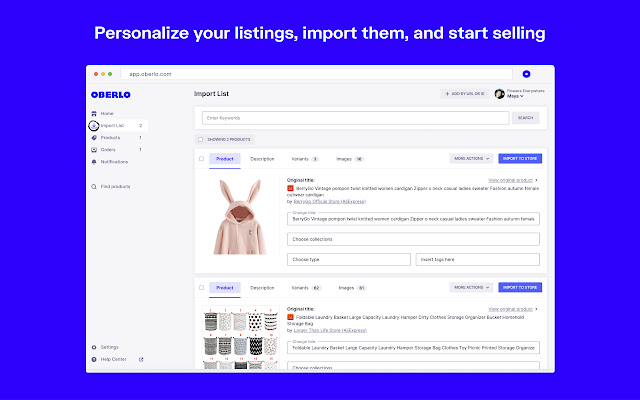
Task: Open the Settings gear icon
Action: (x=94, y=347)
